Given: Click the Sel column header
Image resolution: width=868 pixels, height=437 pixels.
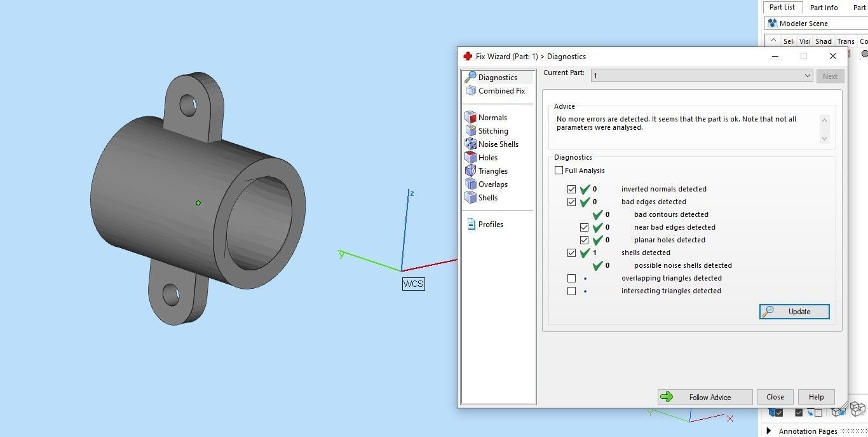Looking at the screenshot, I should (x=789, y=41).
